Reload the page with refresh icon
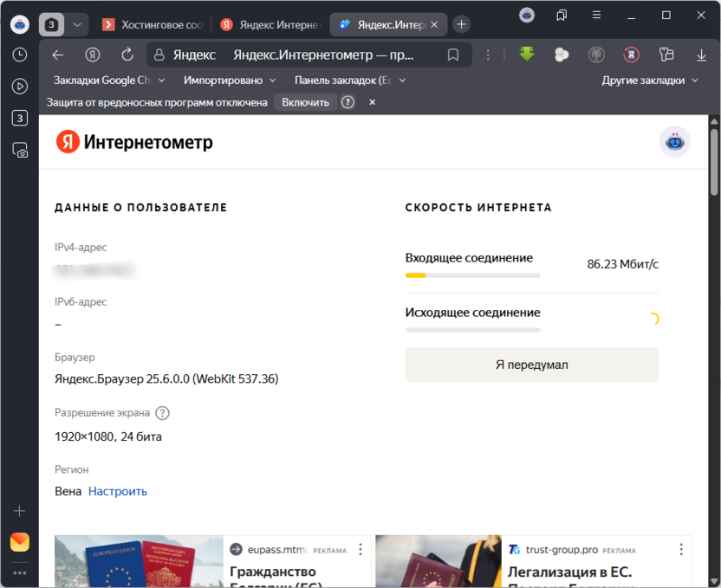 (x=126, y=54)
